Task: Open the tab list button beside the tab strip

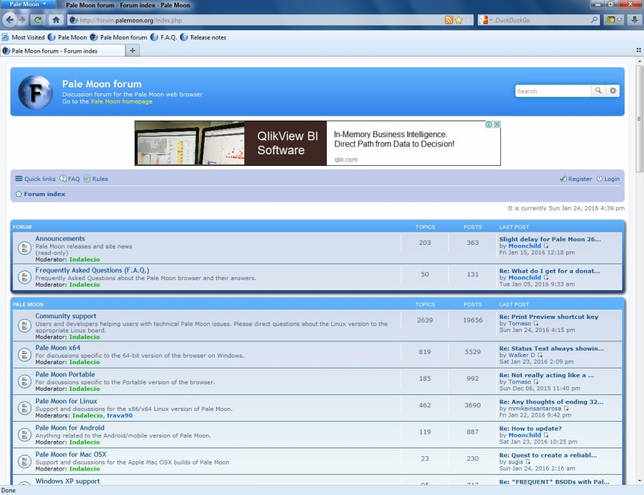Action: (x=639, y=50)
